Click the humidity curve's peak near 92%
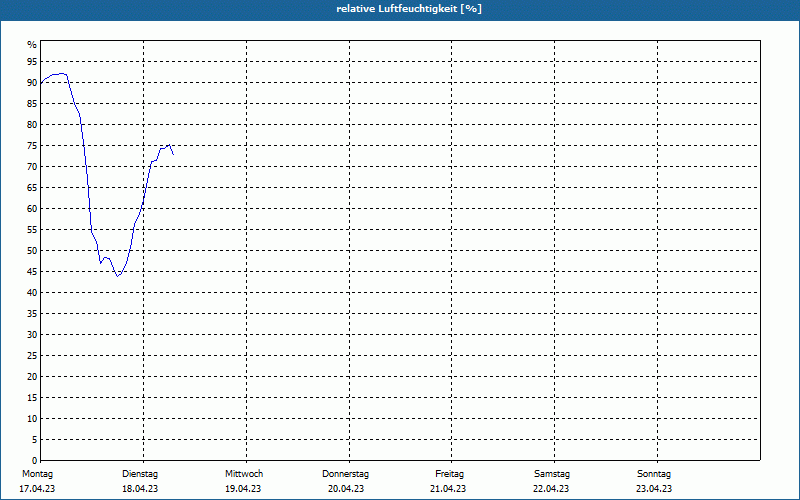 [x=61, y=73]
